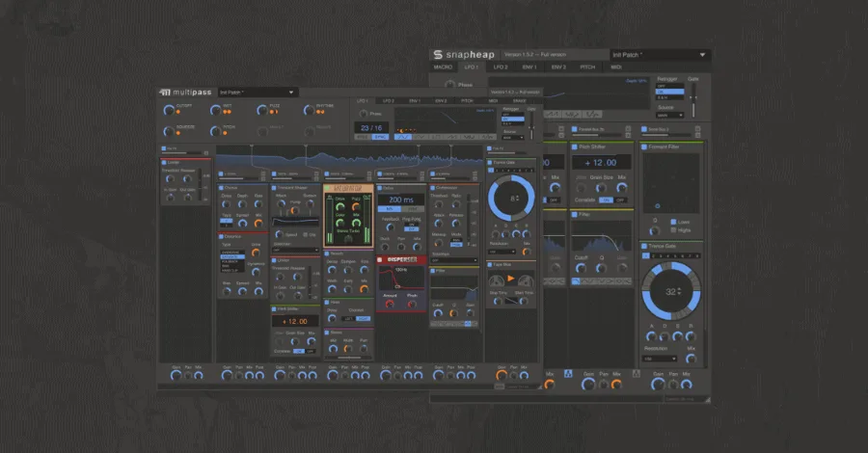Toggle the Post FX checkbox in multipass

pyautogui.click(x=489, y=148)
